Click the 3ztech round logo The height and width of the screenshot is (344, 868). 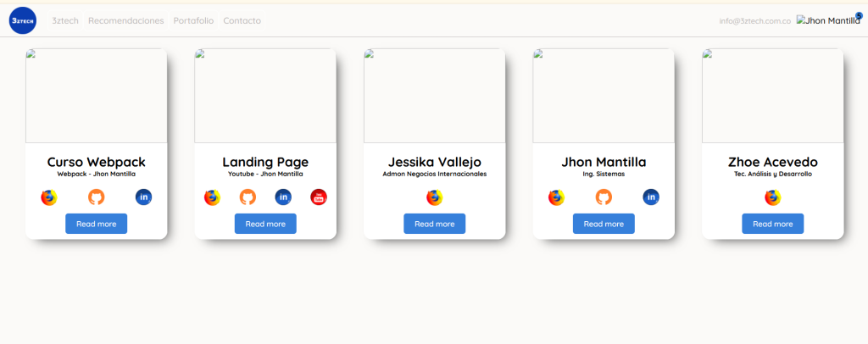coord(23,20)
